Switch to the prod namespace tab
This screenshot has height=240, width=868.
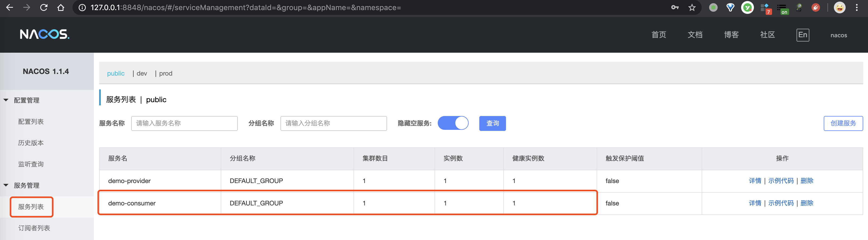point(166,73)
